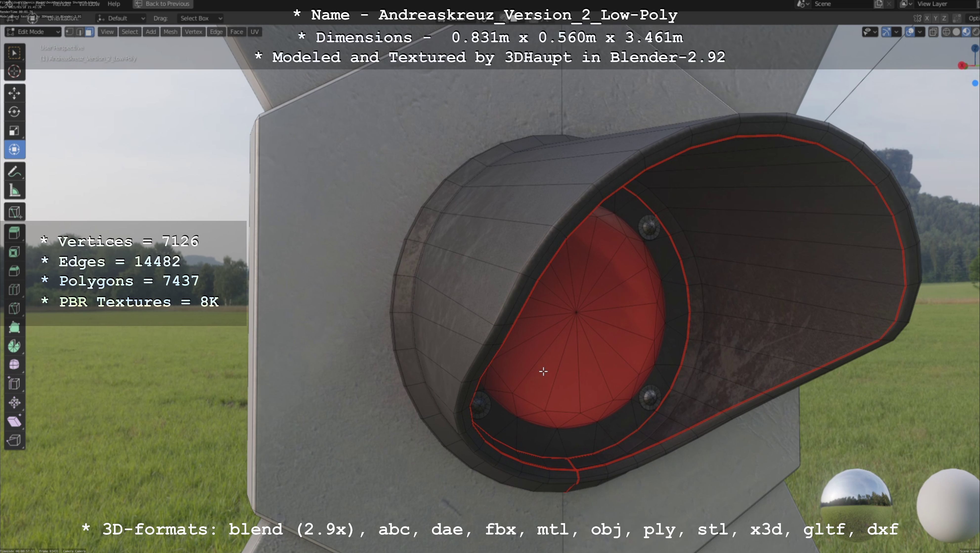The width and height of the screenshot is (980, 553).
Task: Expand the gizmo options arrow
Action: coord(896,32)
